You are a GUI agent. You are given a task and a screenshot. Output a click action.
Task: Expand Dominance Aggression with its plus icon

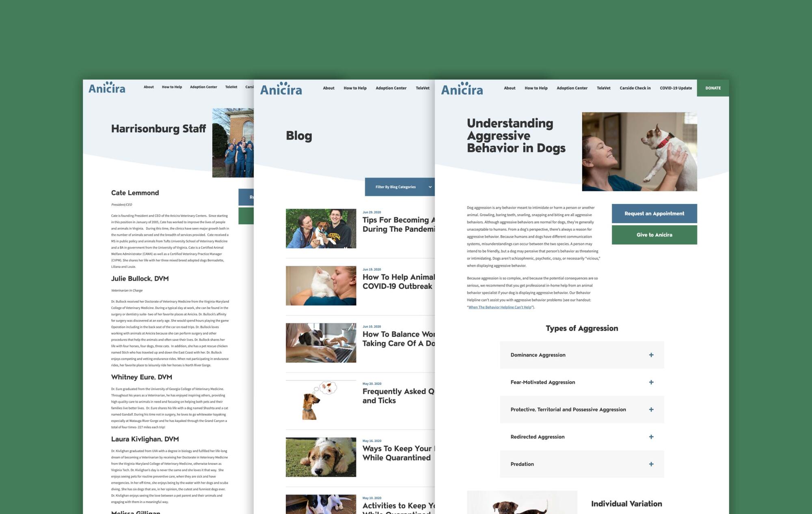pos(651,355)
